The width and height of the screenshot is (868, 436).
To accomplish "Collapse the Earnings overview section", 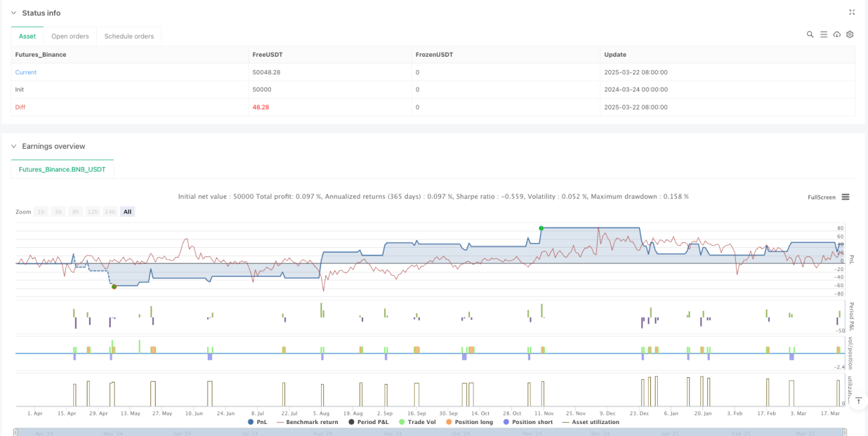I will [x=13, y=146].
